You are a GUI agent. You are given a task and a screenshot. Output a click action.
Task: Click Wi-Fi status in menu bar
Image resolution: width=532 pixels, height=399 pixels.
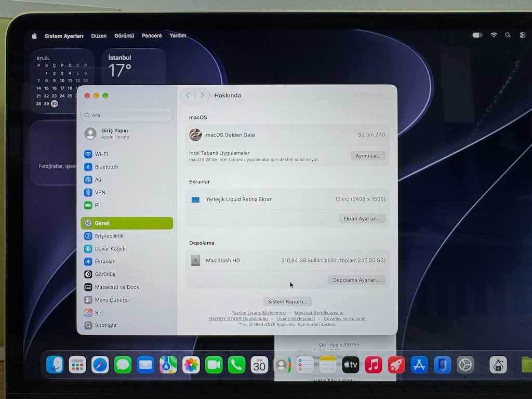(494, 35)
